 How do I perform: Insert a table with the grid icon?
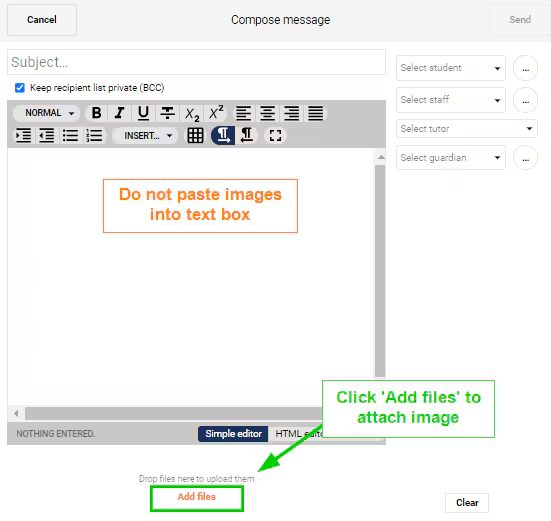point(195,136)
